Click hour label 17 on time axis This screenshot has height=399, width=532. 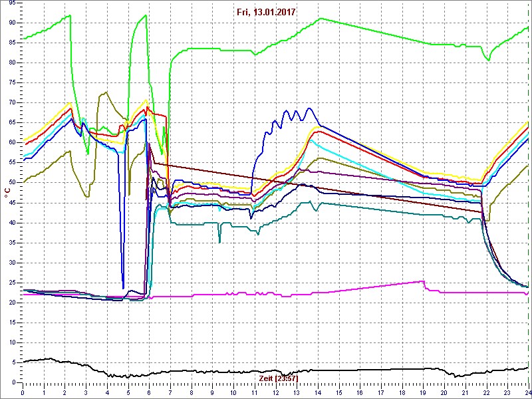[x=381, y=392]
